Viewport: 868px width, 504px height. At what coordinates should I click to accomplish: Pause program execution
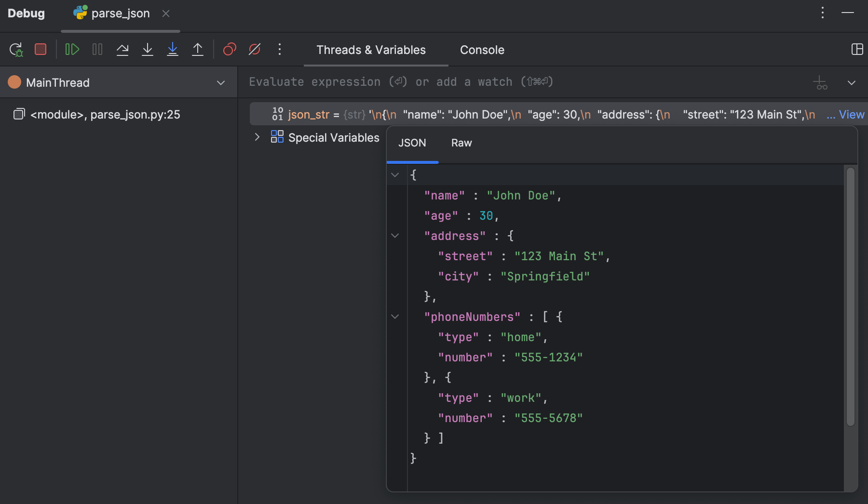tap(97, 49)
